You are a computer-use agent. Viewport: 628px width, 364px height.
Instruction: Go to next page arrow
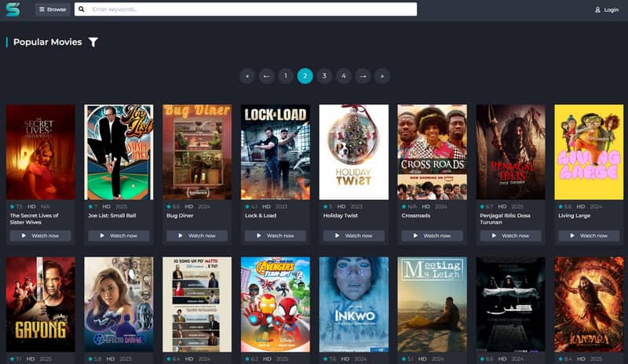363,76
